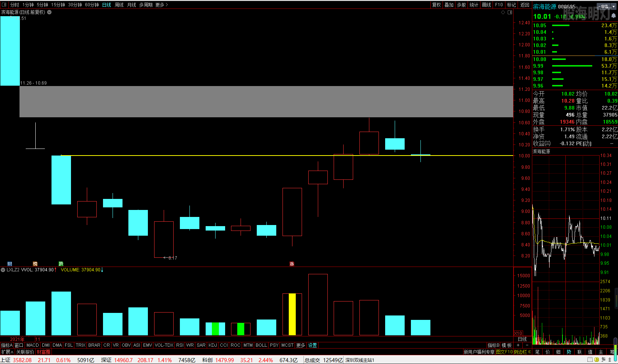This screenshot has width=618, height=364.
Task: Zoom out chart with minus button
Action: coord(527,345)
